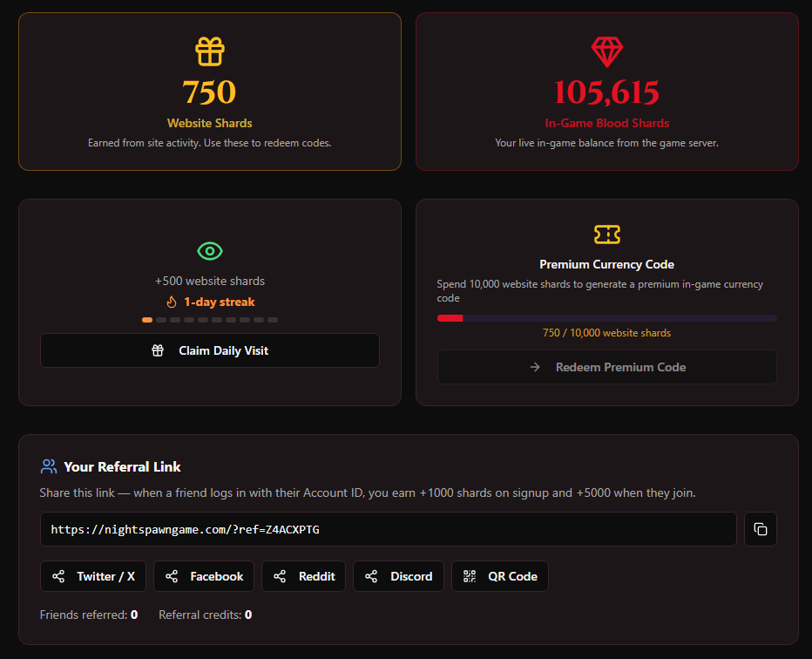This screenshot has height=659, width=812.
Task: Click the arrow icon in Redeem Premium Code
Action: pos(535,367)
